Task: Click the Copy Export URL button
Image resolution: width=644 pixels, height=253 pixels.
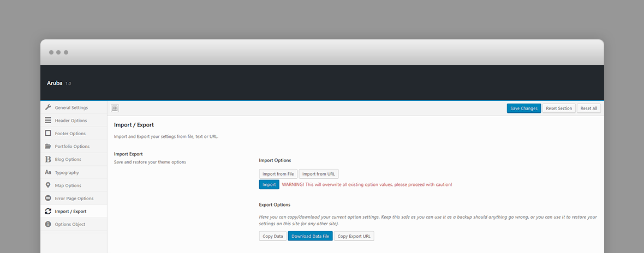Action: 354,236
